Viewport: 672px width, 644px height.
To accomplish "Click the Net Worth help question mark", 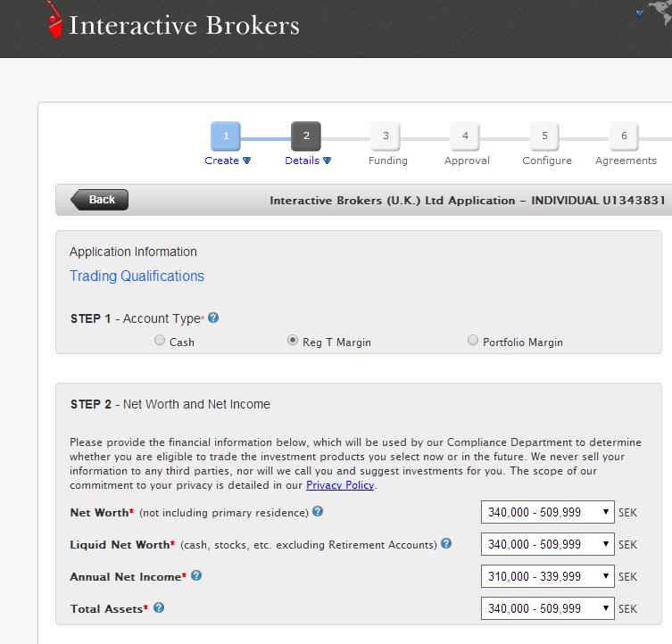I will pyautogui.click(x=318, y=511).
